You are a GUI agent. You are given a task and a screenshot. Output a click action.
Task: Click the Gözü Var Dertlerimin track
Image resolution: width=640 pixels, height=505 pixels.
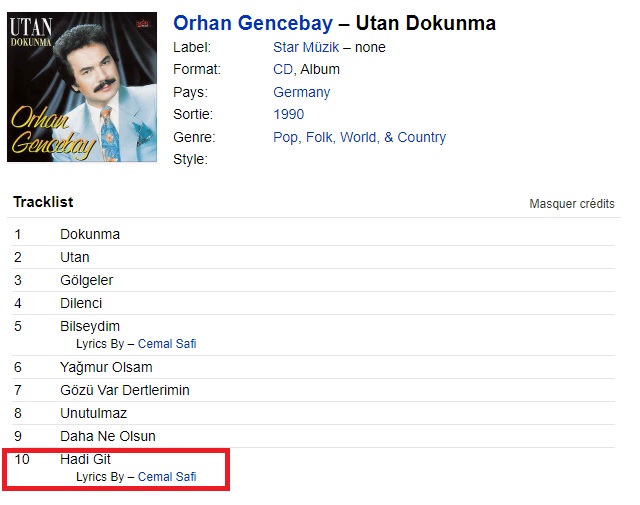tap(124, 390)
